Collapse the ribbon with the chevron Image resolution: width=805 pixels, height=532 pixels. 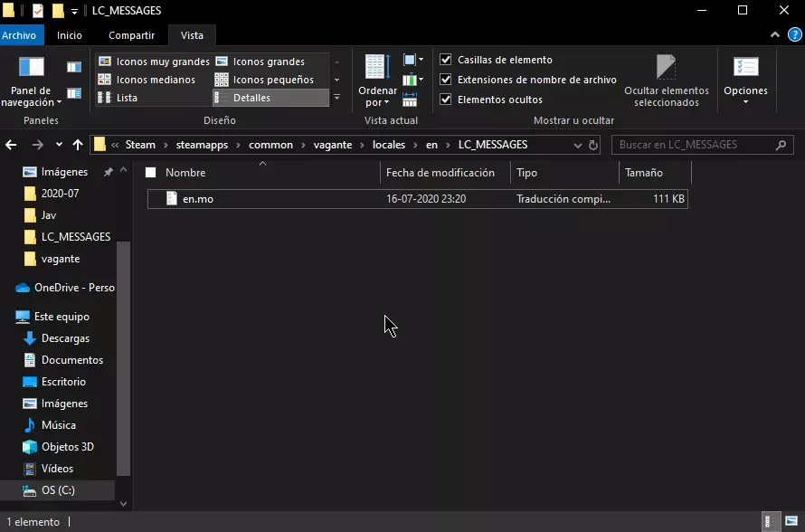tap(775, 35)
